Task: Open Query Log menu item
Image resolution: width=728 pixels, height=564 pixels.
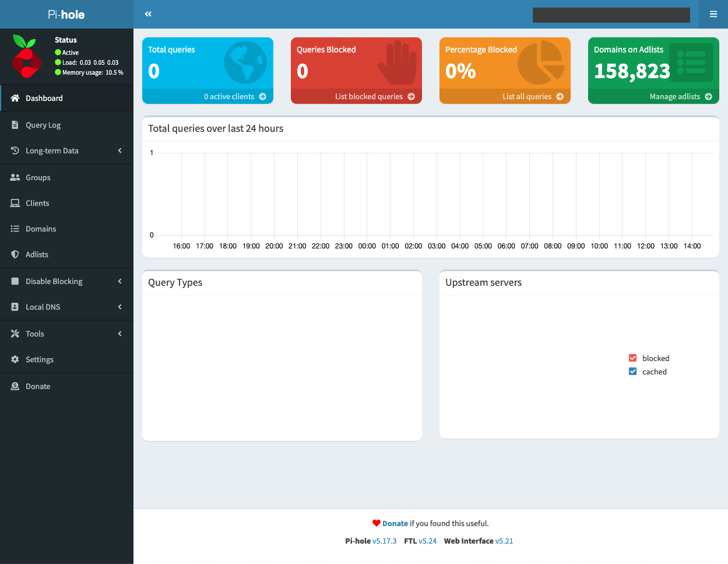Action: coord(66,125)
